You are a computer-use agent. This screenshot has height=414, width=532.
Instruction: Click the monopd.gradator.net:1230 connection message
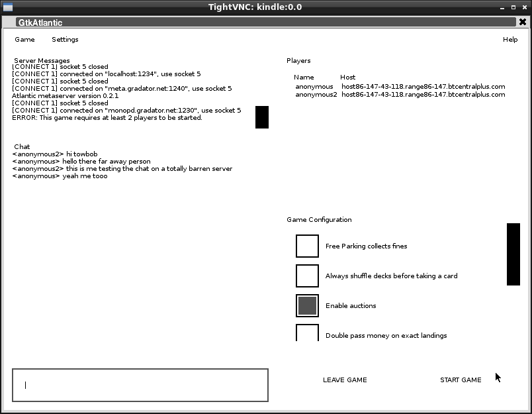coord(126,111)
